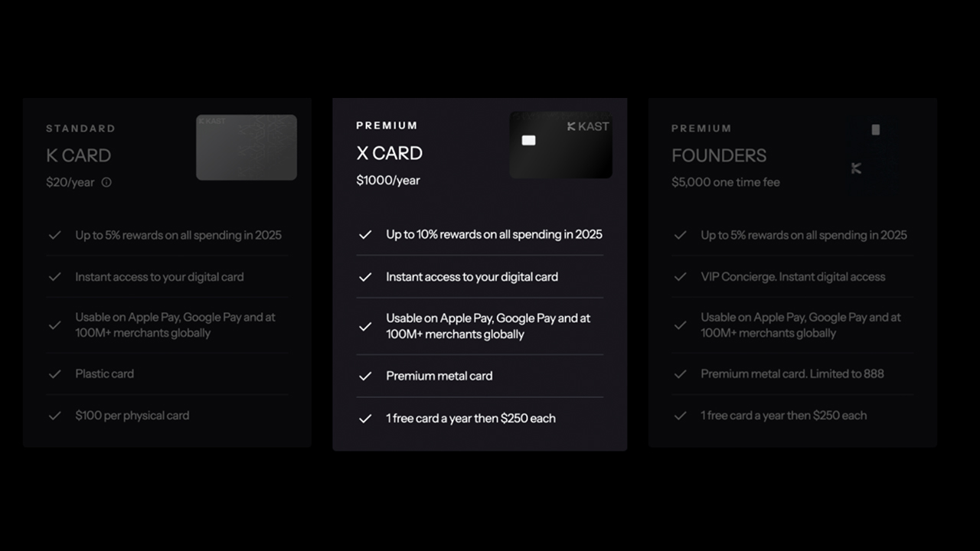Select the $5,000 one time fee text
The height and width of the screenshot is (551, 980).
(725, 182)
